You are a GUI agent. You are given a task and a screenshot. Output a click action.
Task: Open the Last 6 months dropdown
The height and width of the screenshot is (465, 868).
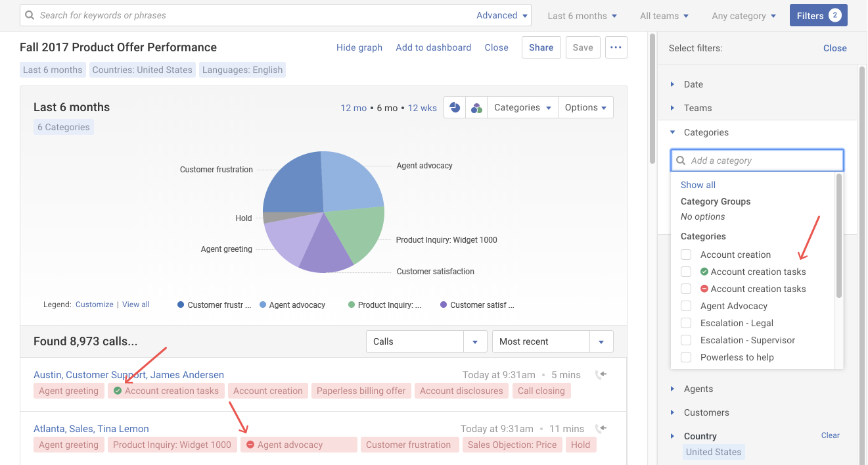pos(583,16)
